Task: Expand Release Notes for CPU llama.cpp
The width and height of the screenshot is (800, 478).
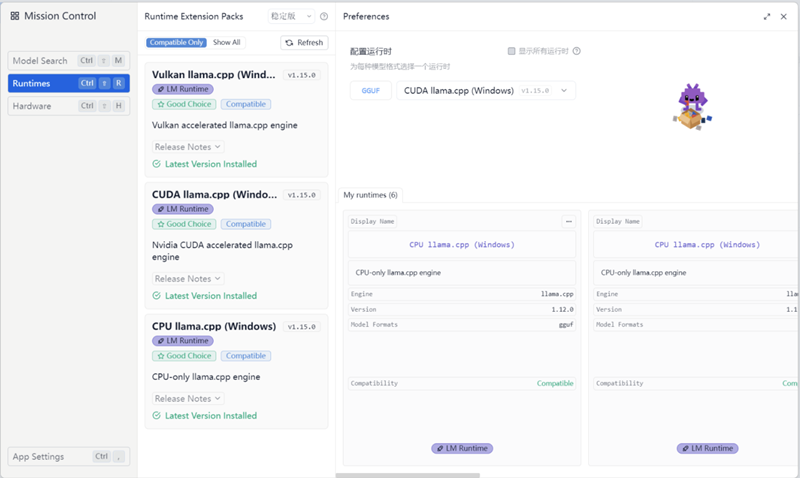Action: pyautogui.click(x=187, y=399)
